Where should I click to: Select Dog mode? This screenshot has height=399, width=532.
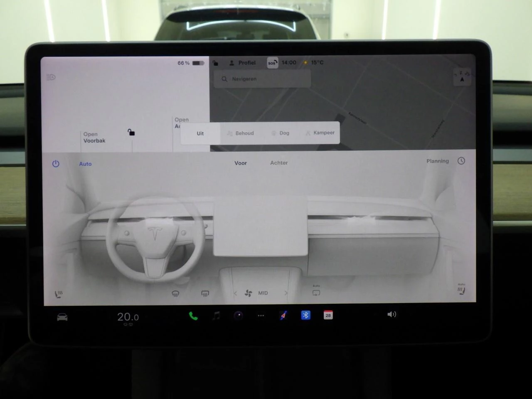280,133
